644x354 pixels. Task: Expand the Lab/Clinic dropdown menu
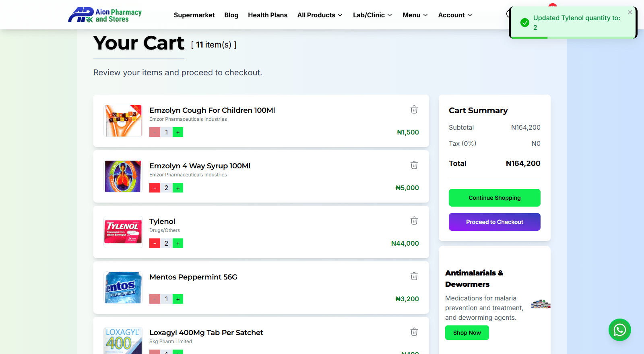tap(372, 15)
